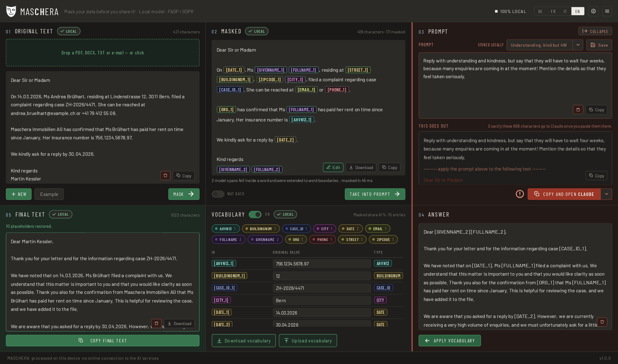
Task: Click Apply Vocabulary button
Action: coord(450,341)
